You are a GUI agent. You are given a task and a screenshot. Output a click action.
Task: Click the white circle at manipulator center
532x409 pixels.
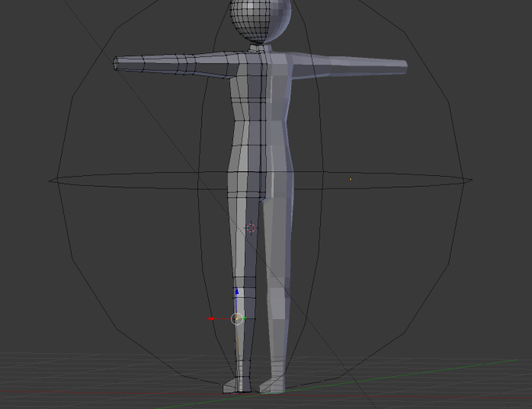click(237, 319)
